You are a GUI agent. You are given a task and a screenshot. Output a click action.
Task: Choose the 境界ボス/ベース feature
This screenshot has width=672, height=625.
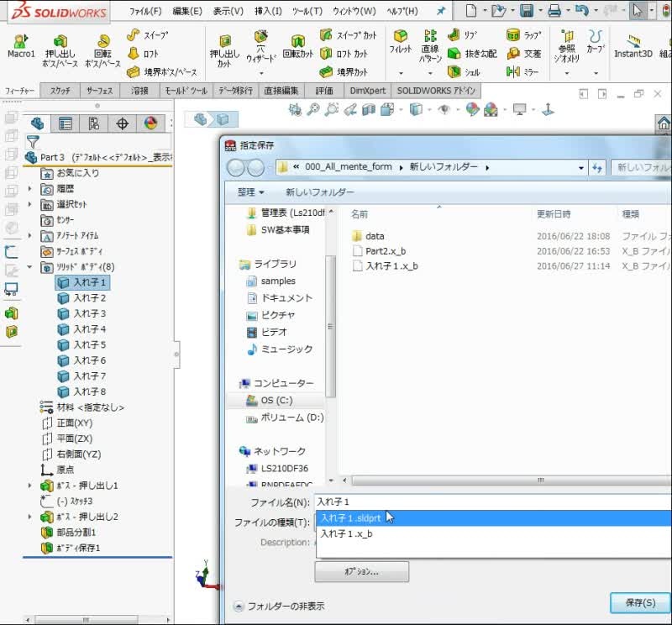[162, 72]
